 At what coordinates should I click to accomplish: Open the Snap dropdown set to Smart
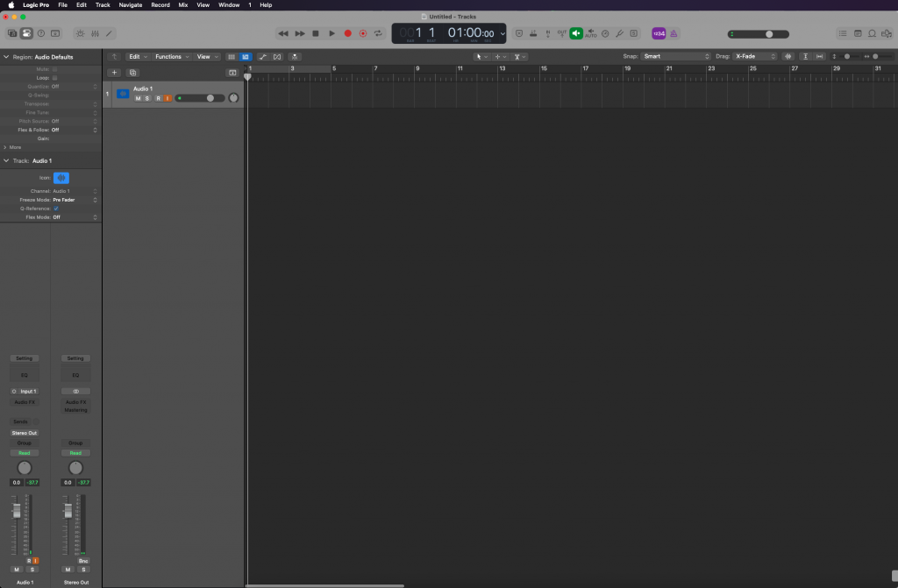(675, 56)
